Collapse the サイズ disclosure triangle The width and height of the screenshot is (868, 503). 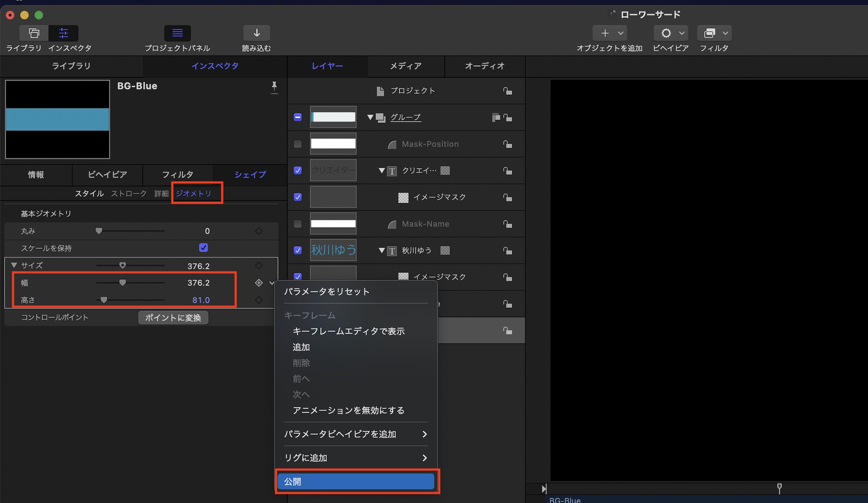click(14, 265)
